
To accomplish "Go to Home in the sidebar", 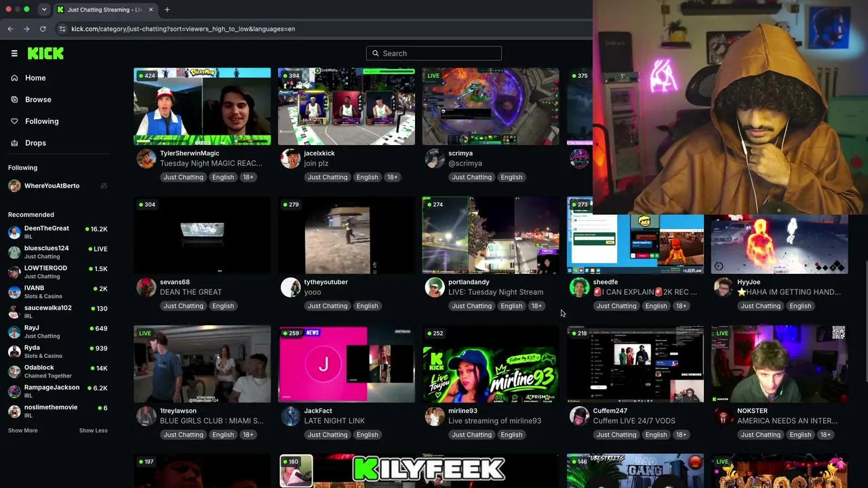I will (35, 78).
